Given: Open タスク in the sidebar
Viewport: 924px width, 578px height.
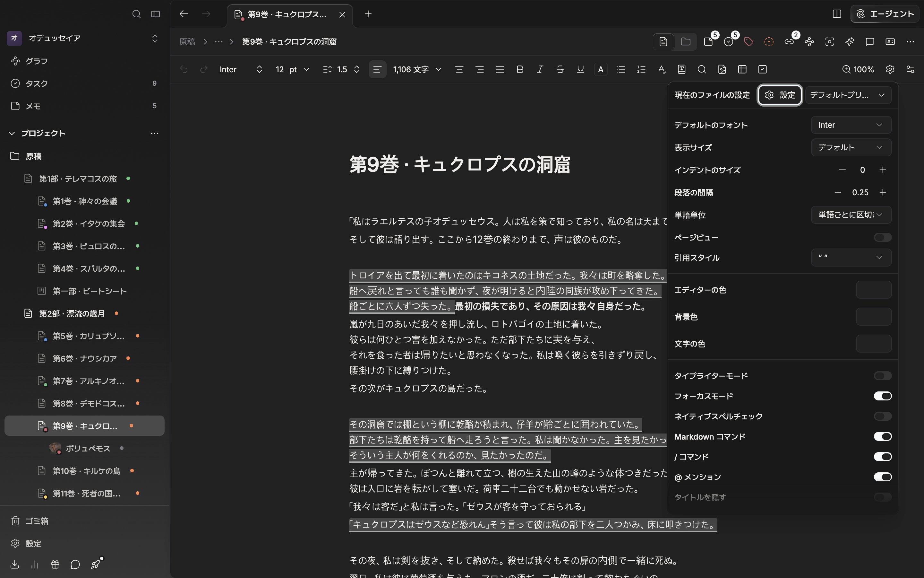Looking at the screenshot, I should [x=84, y=83].
